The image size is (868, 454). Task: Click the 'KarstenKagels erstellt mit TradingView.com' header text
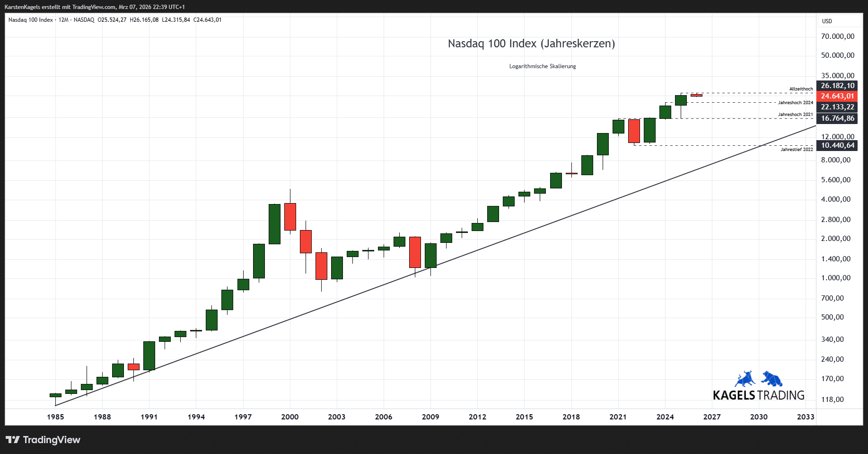coord(95,7)
